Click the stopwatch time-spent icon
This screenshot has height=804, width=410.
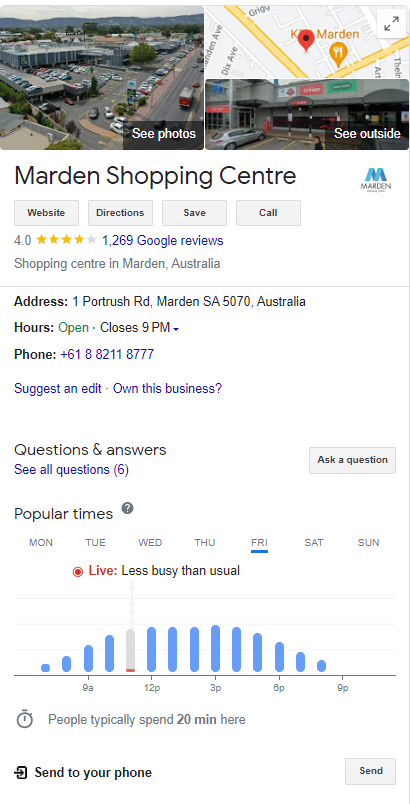[25, 719]
